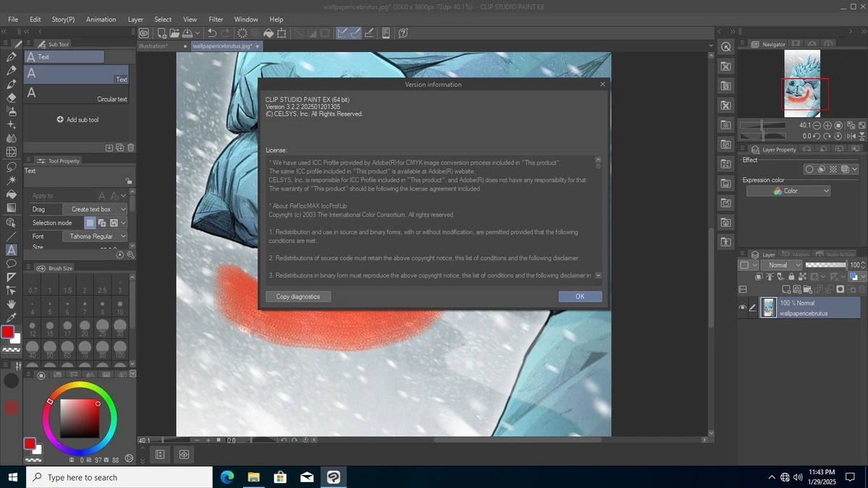Click Zoom in plus in Navigator
This screenshot has width=868, height=488.
(x=827, y=125)
